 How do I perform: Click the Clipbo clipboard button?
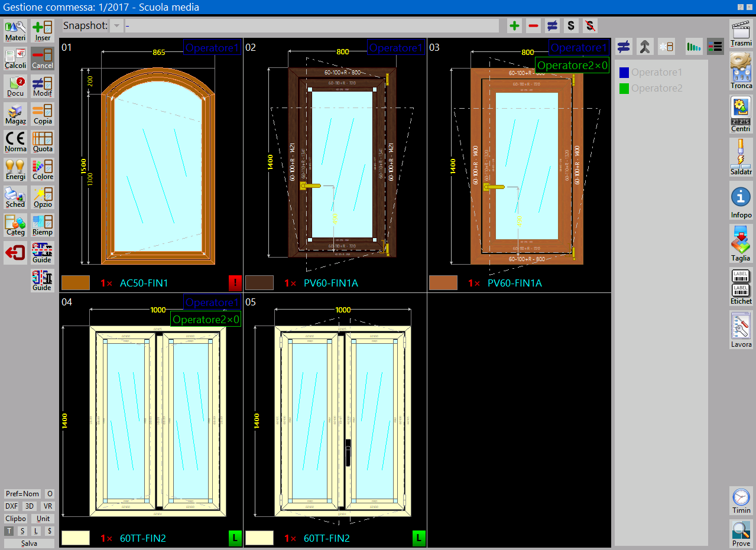pos(16,519)
